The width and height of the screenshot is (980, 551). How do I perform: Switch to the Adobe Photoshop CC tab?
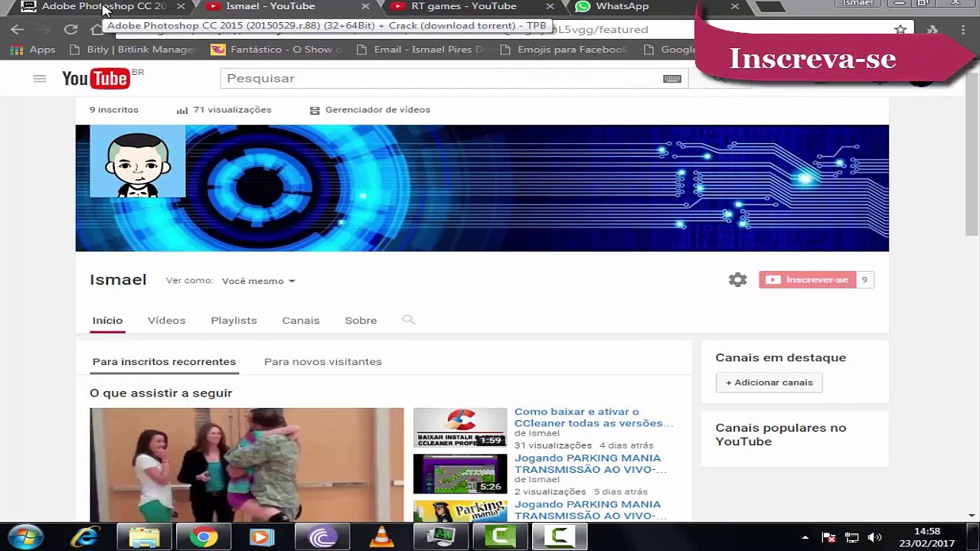click(103, 7)
